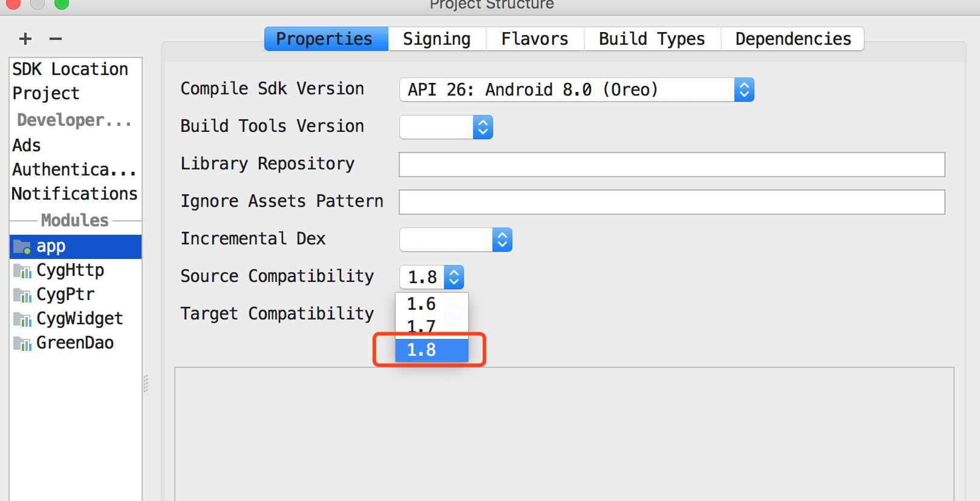Screen dimensions: 980x501
Task: Select SDK Location in the sidebar
Action: coord(70,70)
